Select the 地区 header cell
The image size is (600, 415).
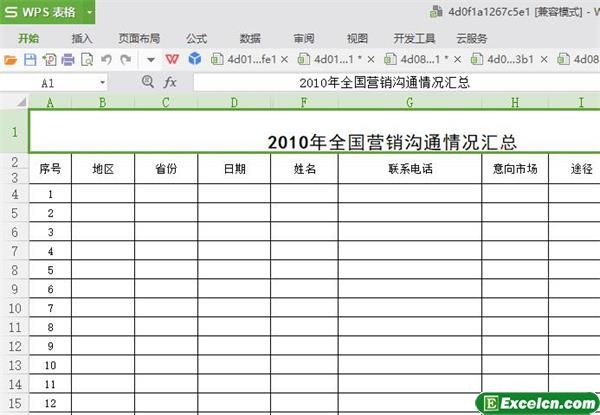point(103,168)
